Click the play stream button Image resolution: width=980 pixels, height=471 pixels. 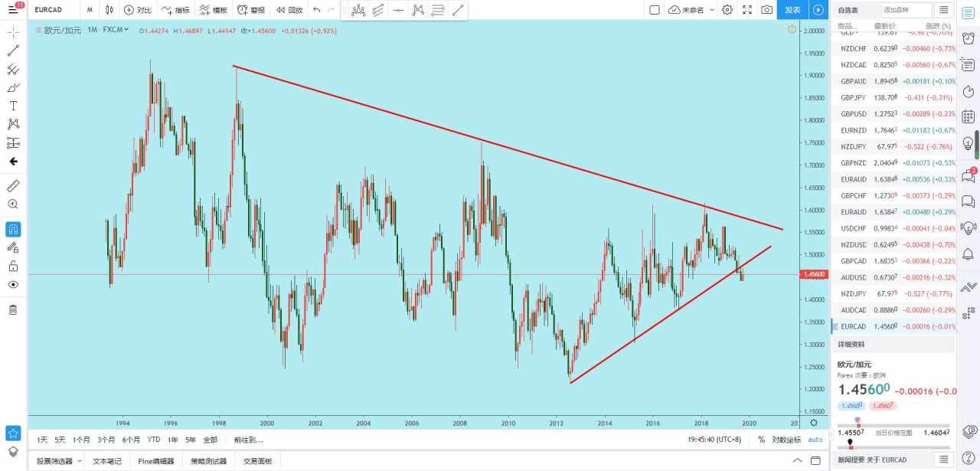point(819,10)
